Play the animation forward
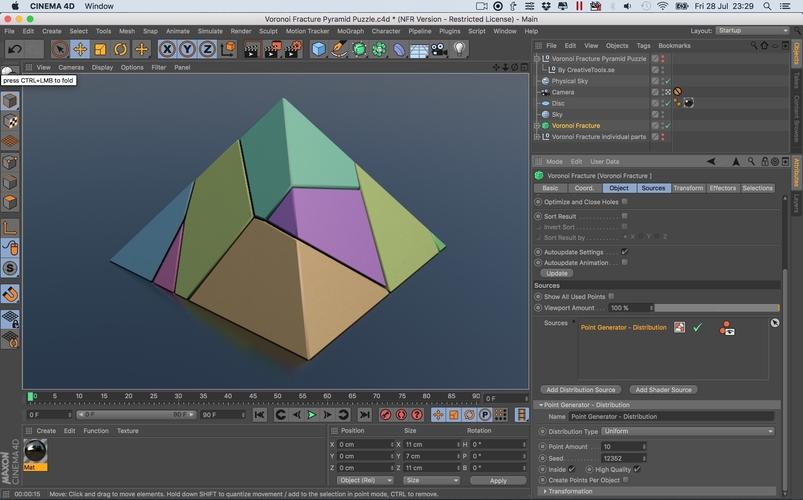This screenshot has width=803, height=500. [311, 414]
